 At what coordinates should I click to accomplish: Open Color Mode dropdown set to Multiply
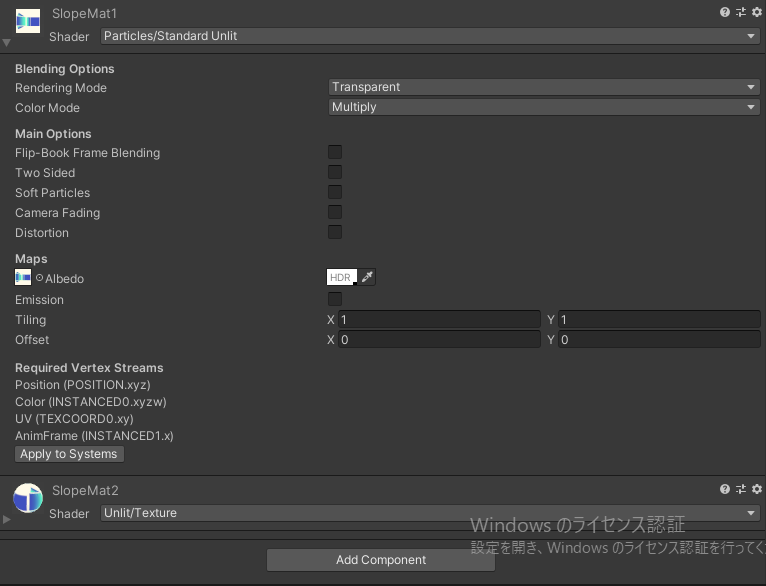[x=544, y=107]
